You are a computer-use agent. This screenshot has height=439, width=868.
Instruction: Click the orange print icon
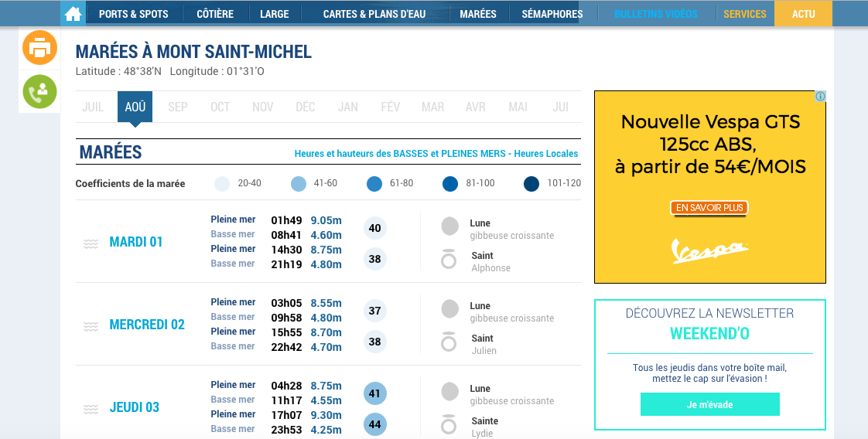pos(39,48)
